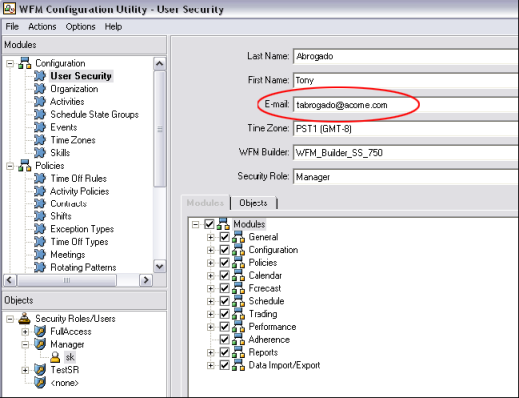
Task: Select the sk user icon under Manager
Action: click(55, 357)
